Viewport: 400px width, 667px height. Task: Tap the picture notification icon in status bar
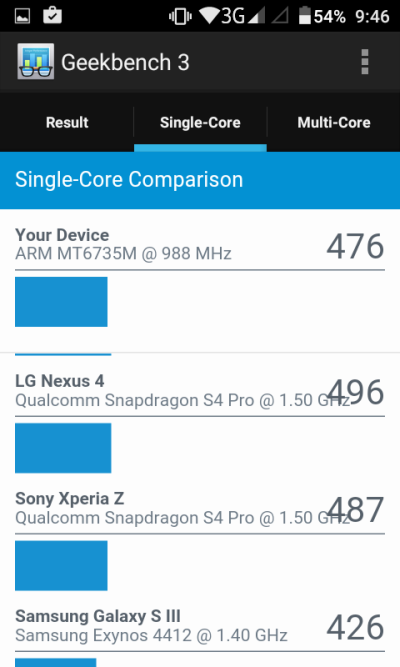coord(23,16)
